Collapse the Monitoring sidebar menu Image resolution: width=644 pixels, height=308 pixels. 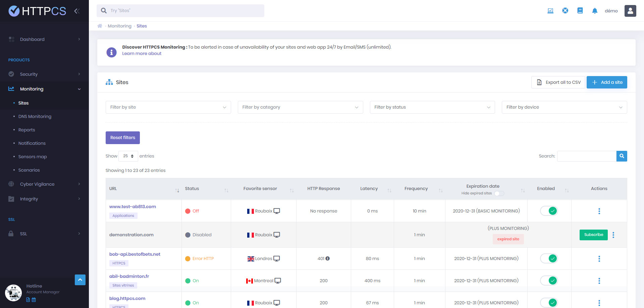coord(44,89)
